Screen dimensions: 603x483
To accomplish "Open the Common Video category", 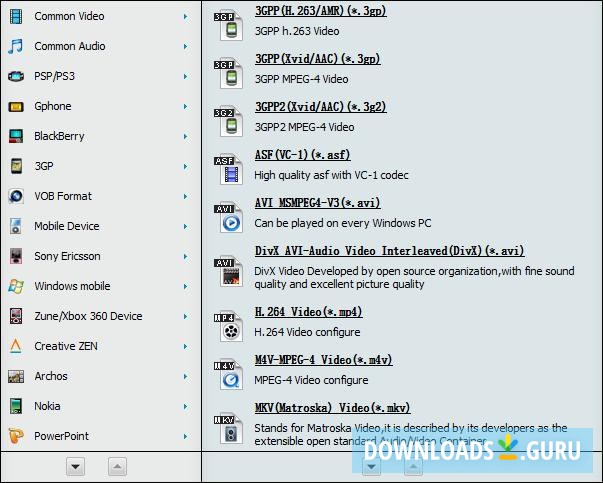I will click(69, 16).
